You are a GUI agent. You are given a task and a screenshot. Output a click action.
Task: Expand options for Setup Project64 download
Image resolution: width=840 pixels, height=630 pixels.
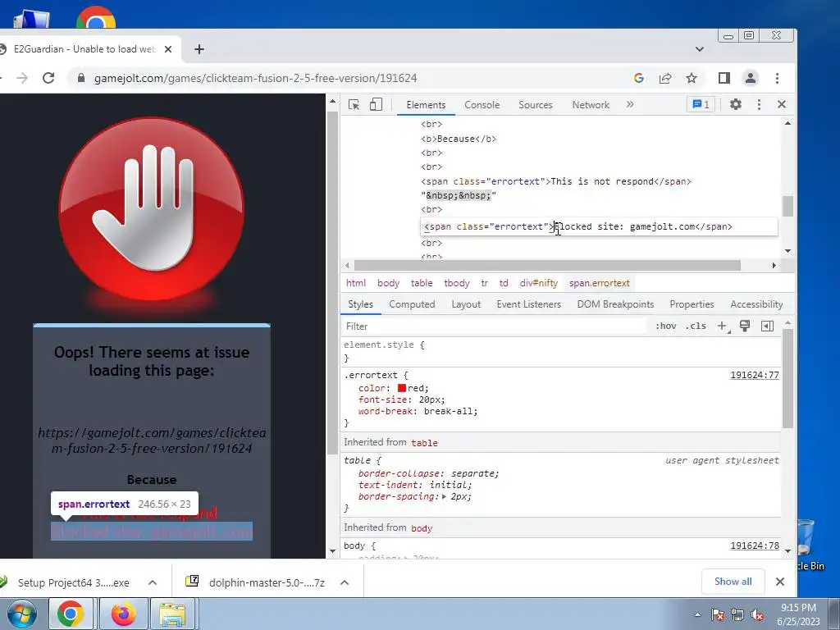point(153,582)
